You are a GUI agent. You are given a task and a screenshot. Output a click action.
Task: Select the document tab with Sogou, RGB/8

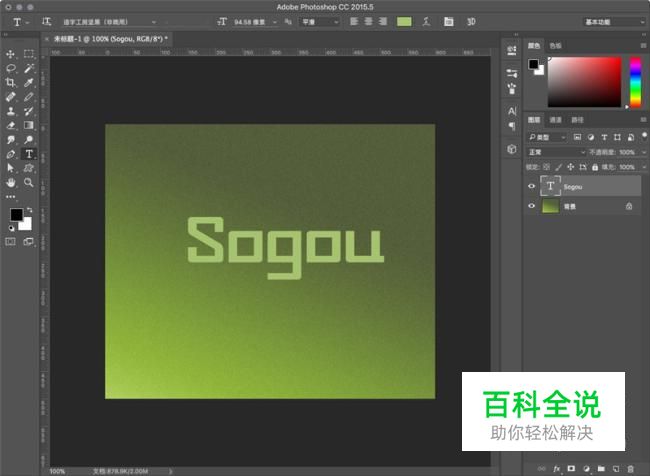(111, 39)
